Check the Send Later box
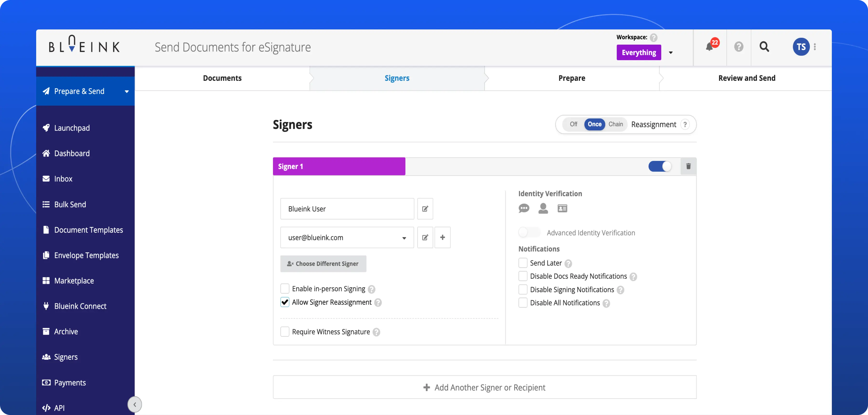The width and height of the screenshot is (868, 415). click(x=523, y=263)
